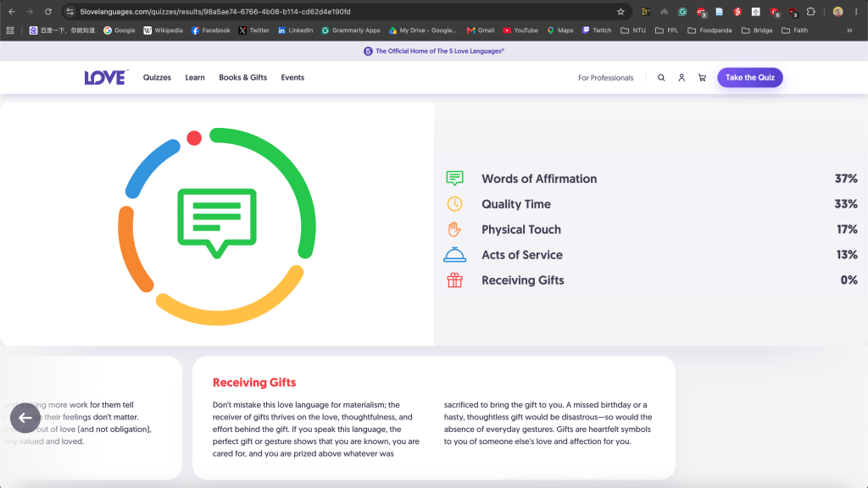Expand the Faith bookmark folder
Viewport: 868px width, 488px height.
tap(794, 30)
